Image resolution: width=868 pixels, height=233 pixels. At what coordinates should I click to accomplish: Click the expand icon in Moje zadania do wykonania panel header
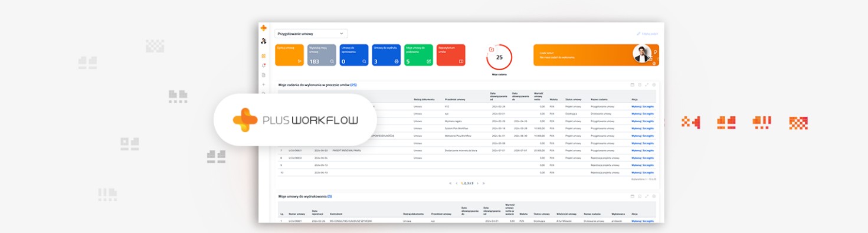(647, 85)
